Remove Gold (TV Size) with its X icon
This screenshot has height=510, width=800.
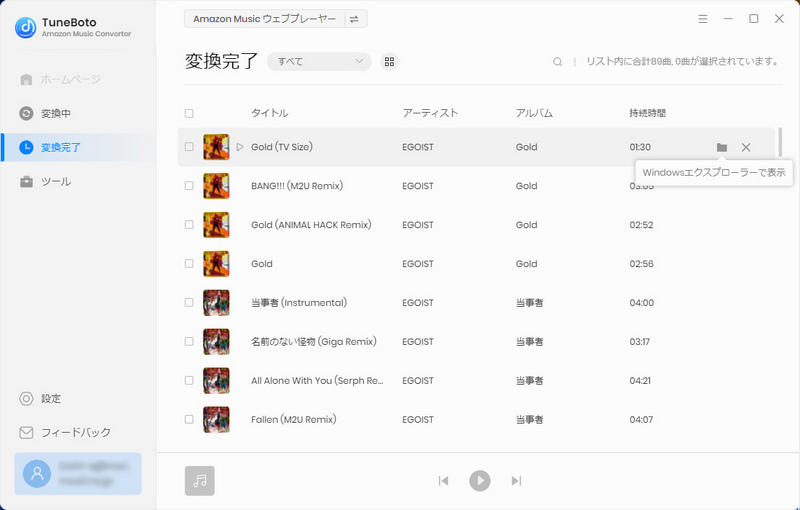(x=746, y=147)
